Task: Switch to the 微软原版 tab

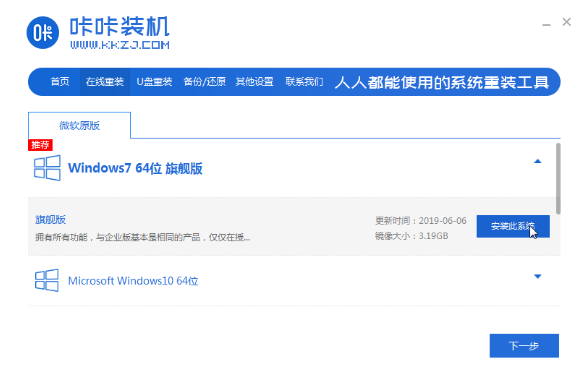Action: coord(79,125)
